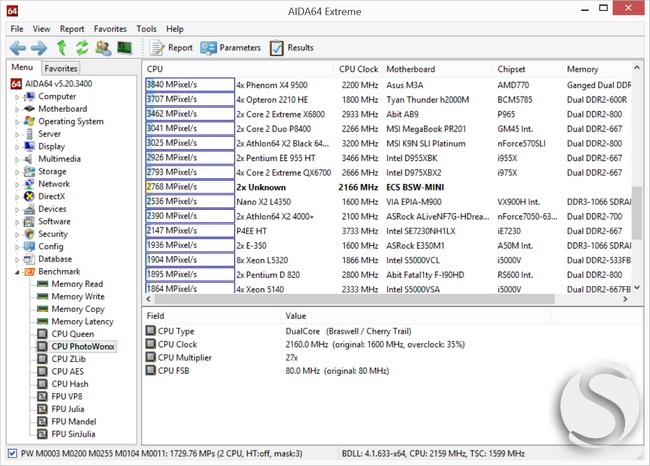Open the Favorites menu
The height and width of the screenshot is (466, 650).
tap(110, 29)
